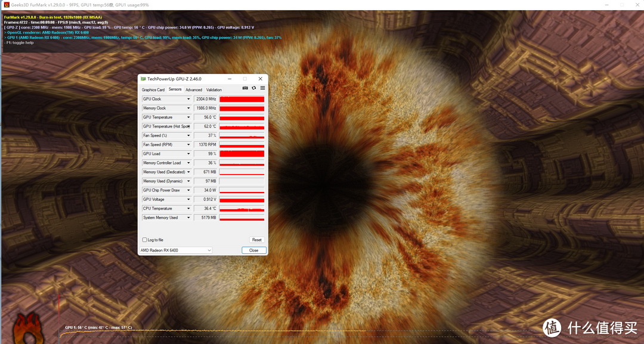This screenshot has height=344, width=644.
Task: Click FurMark GPU temperature graph label
Action: click(x=98, y=327)
